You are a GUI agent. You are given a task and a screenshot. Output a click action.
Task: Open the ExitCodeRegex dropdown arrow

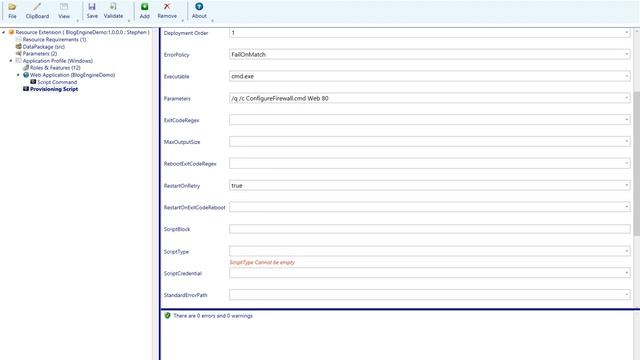(x=627, y=120)
